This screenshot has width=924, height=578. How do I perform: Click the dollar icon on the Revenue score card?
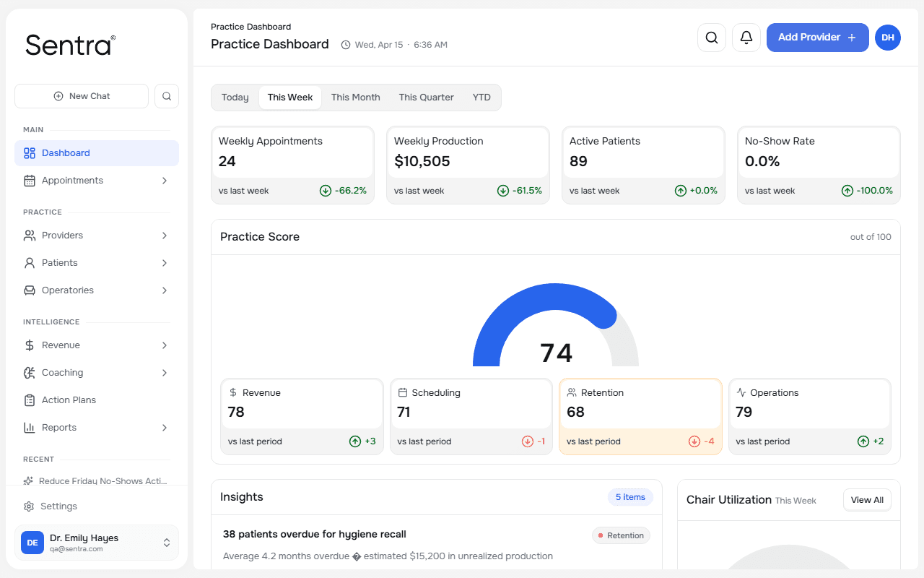click(233, 392)
